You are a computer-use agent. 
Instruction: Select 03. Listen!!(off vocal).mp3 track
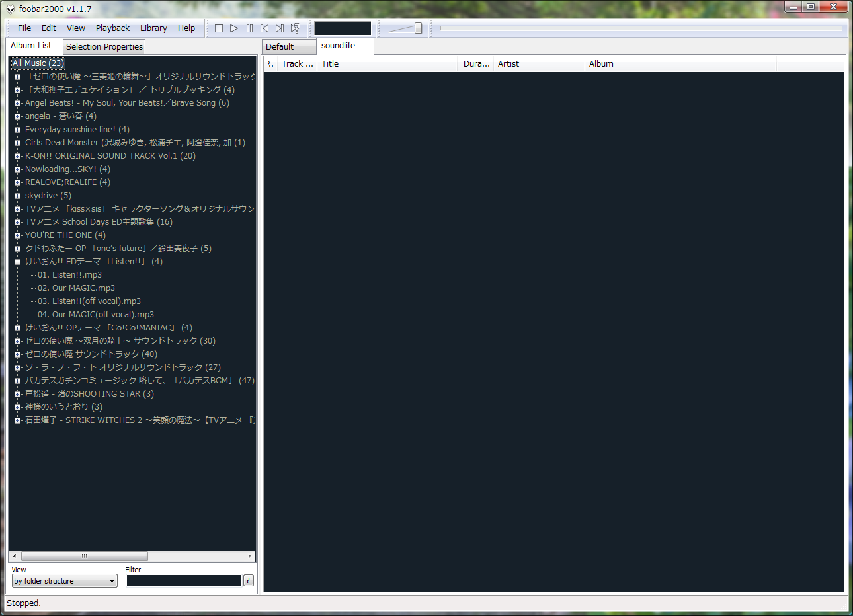(x=89, y=301)
